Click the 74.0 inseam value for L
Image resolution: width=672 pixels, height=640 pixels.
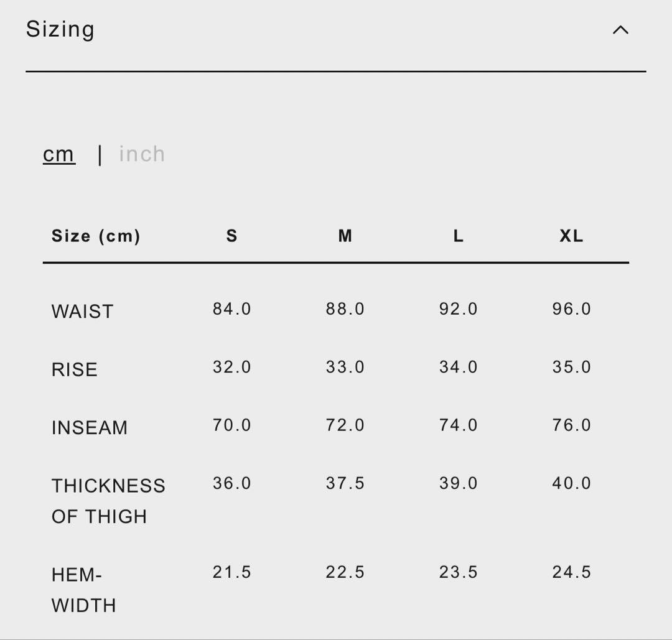459,425
